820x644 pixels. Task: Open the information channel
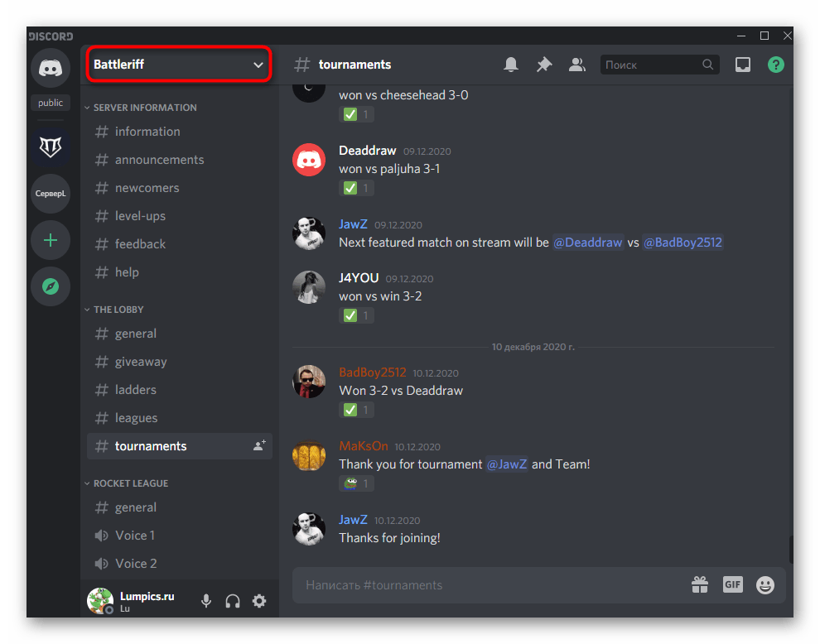(180, 132)
